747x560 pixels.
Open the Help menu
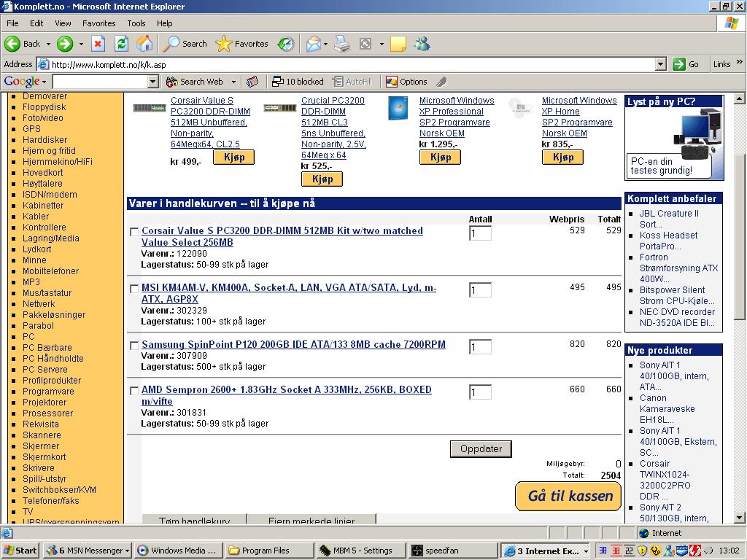(164, 23)
